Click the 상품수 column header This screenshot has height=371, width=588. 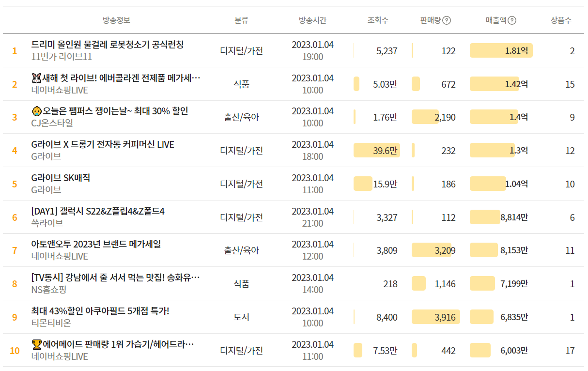[x=561, y=20]
